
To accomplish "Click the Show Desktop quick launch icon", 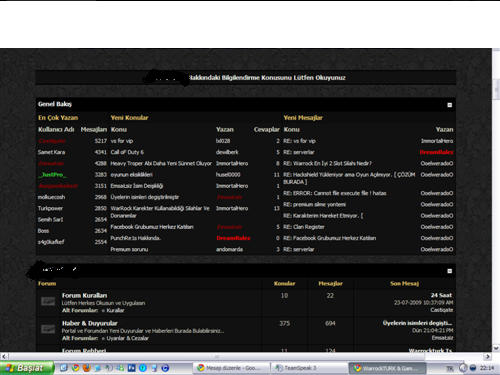I will [x=64, y=368].
